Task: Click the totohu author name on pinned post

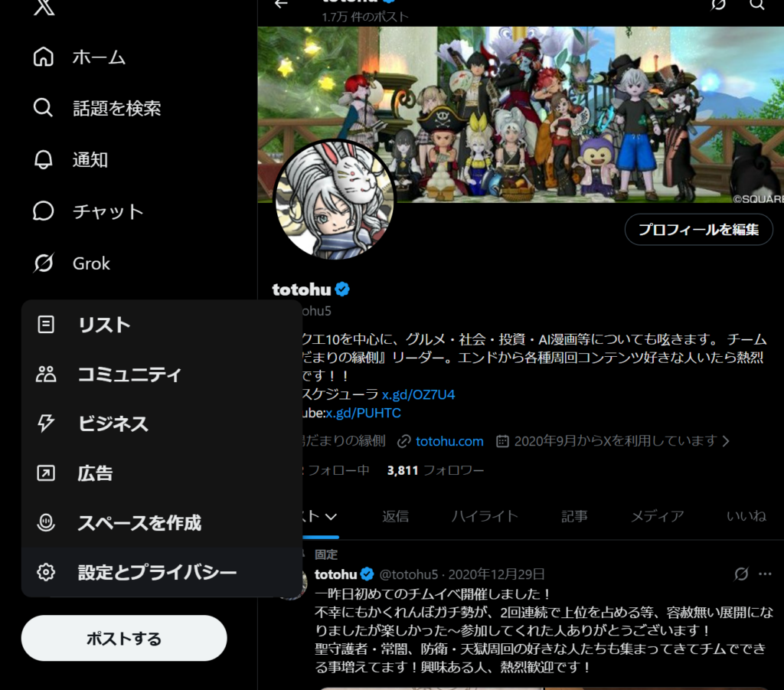Action: (x=336, y=574)
